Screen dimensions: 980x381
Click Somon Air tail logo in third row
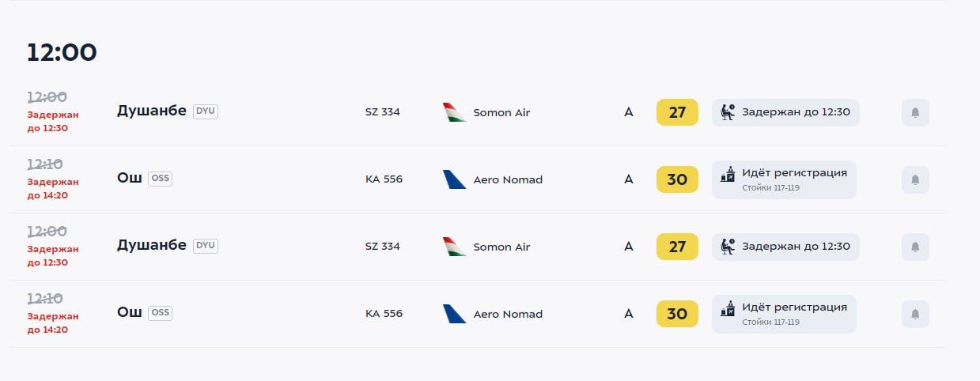(x=454, y=247)
